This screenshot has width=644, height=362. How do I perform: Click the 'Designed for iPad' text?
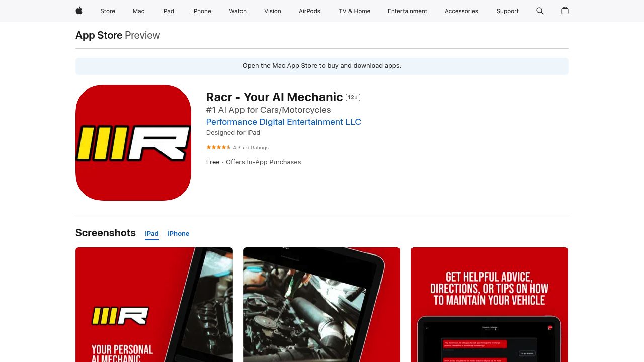click(233, 133)
